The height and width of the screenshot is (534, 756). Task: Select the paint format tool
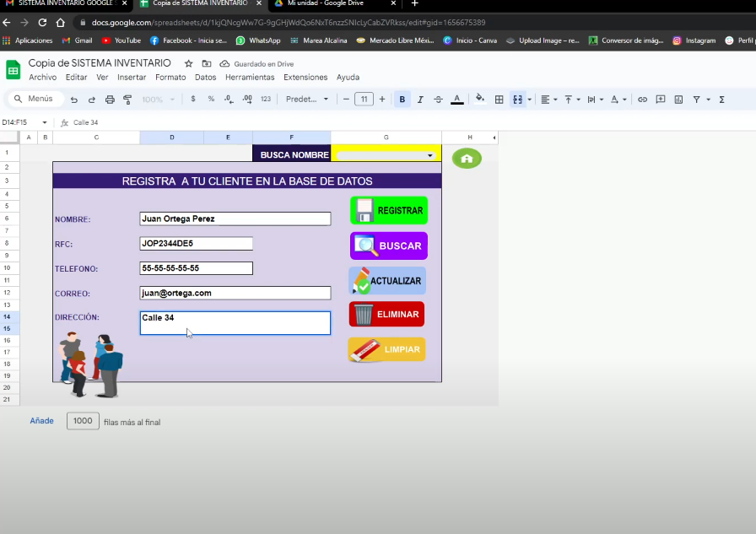(x=127, y=100)
